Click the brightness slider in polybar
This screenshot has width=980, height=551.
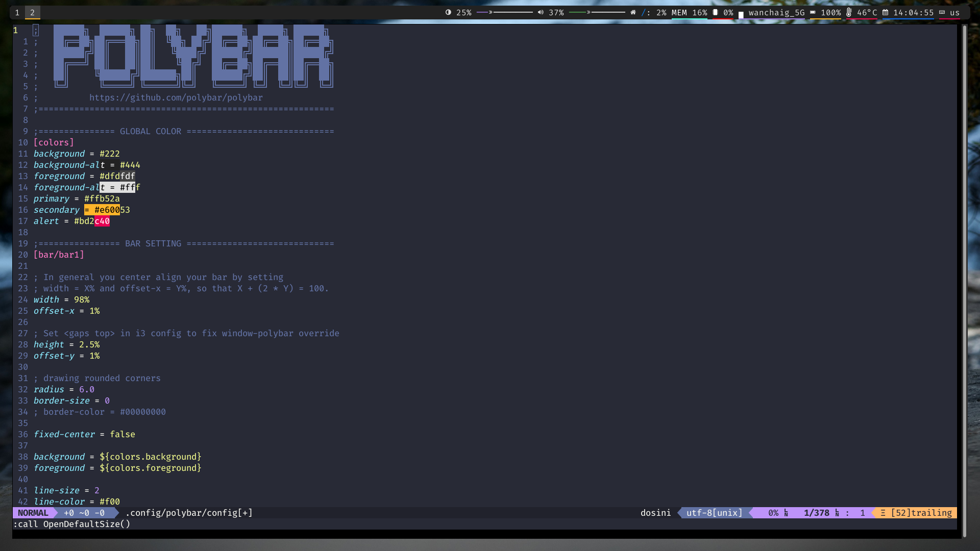coord(505,12)
